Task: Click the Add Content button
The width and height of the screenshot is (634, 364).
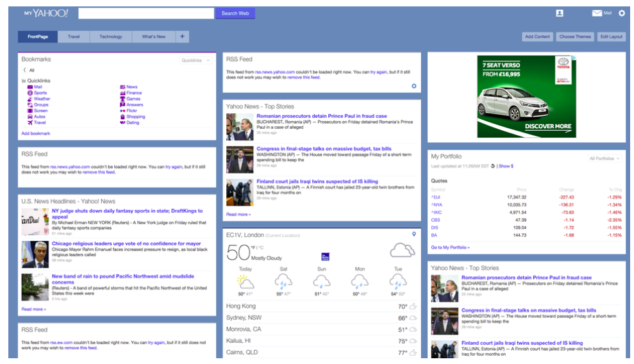Action: [x=537, y=37]
